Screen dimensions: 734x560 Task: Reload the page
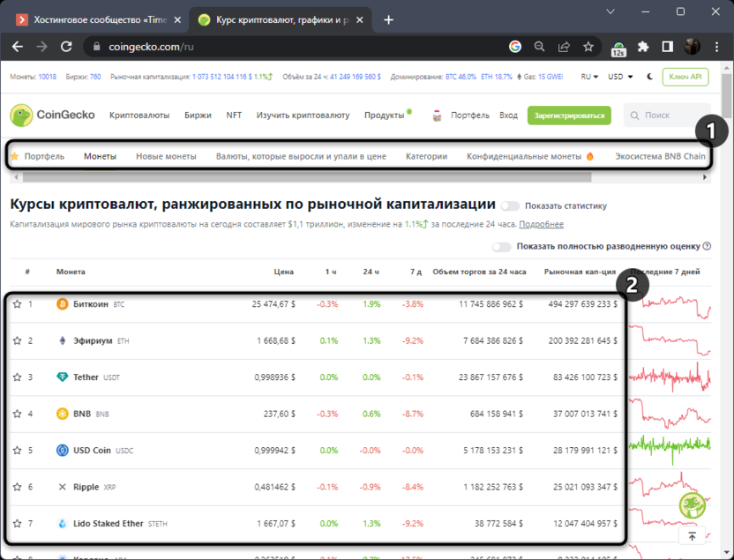click(x=66, y=47)
